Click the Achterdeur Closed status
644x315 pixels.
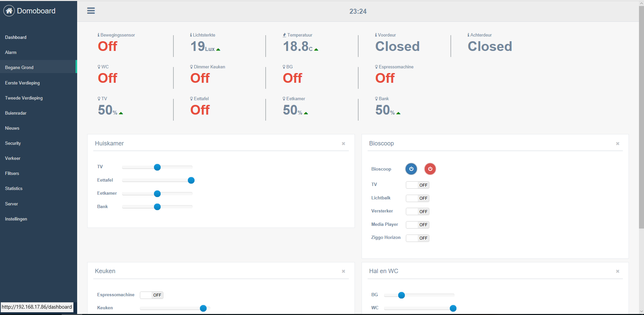pos(490,46)
